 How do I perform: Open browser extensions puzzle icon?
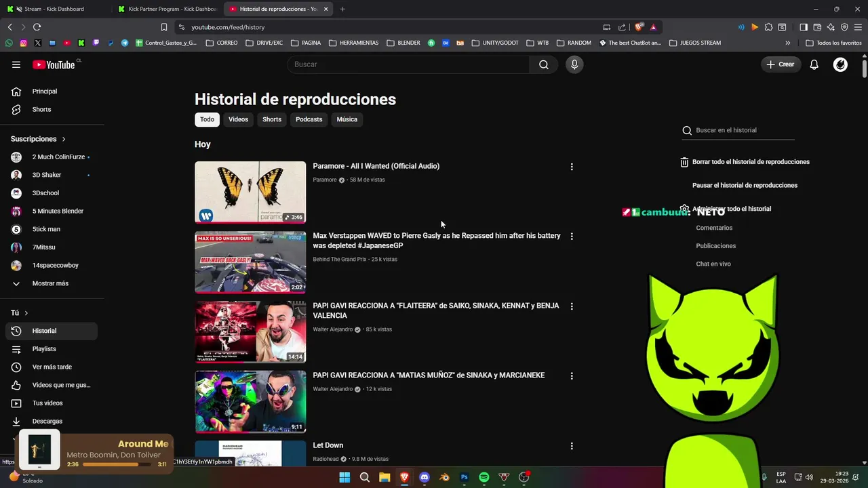click(x=768, y=27)
